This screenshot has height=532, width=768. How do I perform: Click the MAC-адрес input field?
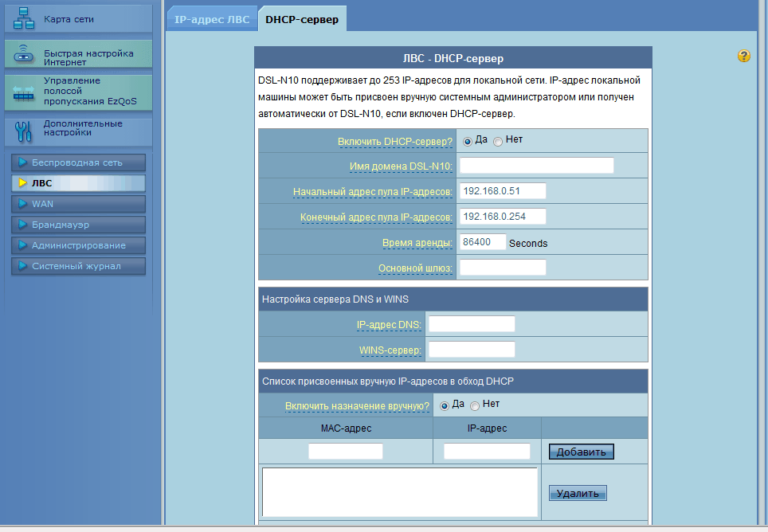pos(346,452)
